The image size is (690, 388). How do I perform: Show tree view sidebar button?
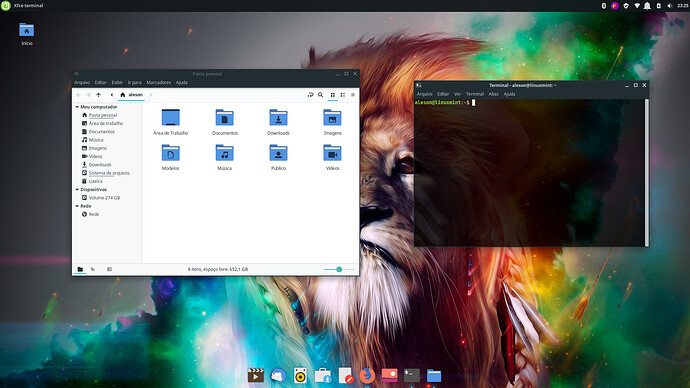pos(93,269)
